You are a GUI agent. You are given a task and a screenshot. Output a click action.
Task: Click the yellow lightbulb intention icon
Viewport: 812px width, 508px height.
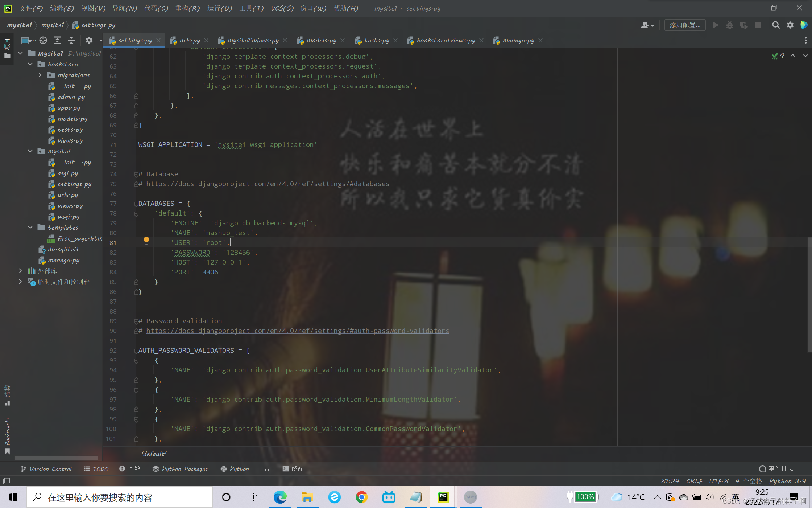pyautogui.click(x=146, y=240)
